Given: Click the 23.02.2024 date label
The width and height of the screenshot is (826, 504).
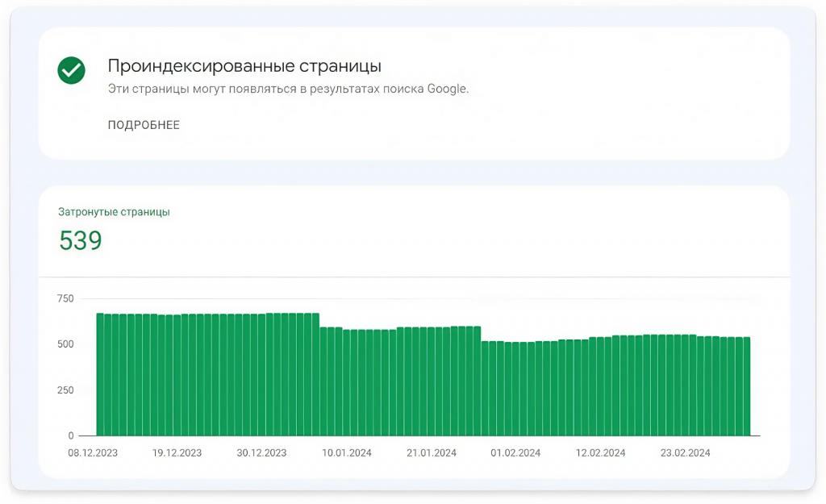Looking at the screenshot, I should 686,453.
